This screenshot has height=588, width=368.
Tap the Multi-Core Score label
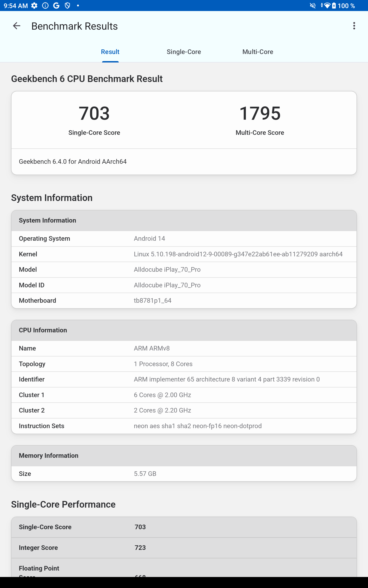[x=260, y=133]
